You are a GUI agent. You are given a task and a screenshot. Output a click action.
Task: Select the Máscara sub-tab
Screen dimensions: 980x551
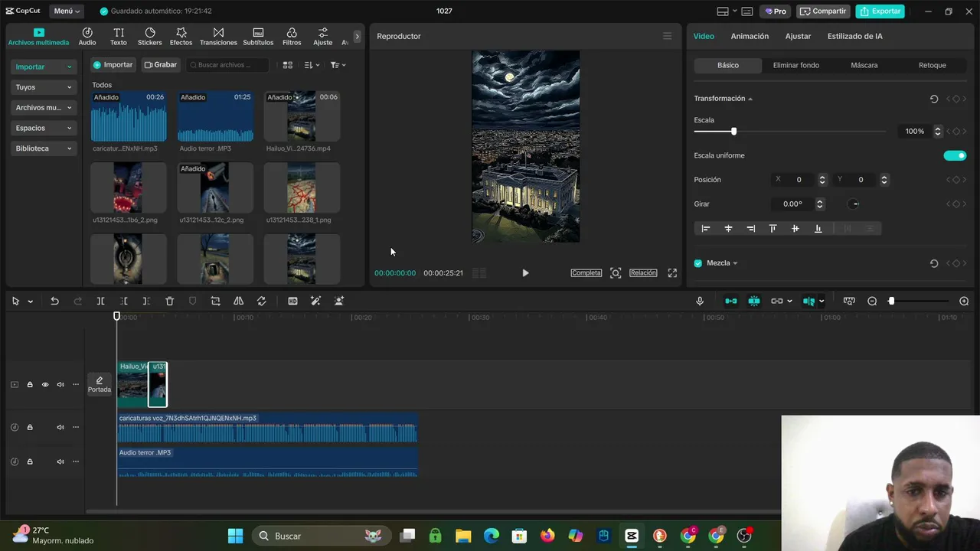[864, 65]
